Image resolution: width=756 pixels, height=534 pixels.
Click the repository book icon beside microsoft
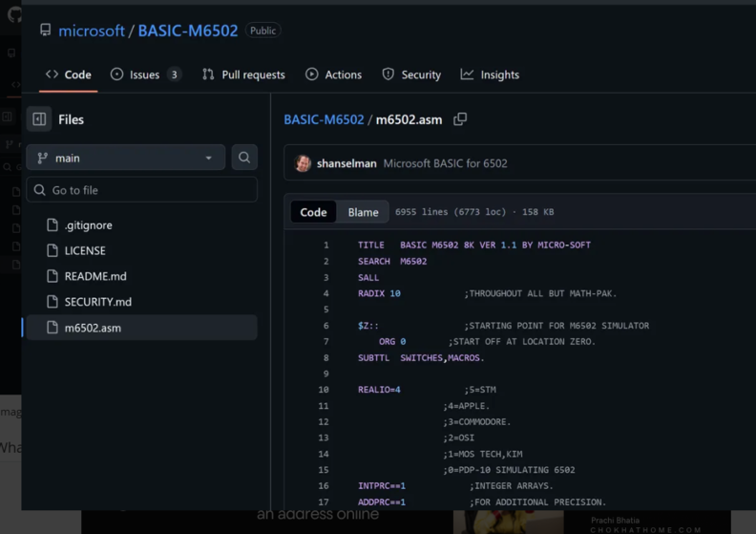tap(45, 30)
